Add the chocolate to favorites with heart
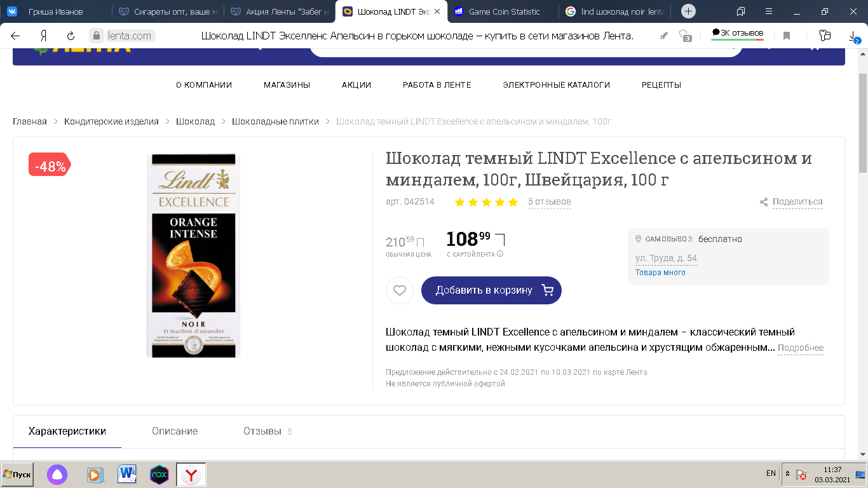The height and width of the screenshot is (488, 868). 400,290
